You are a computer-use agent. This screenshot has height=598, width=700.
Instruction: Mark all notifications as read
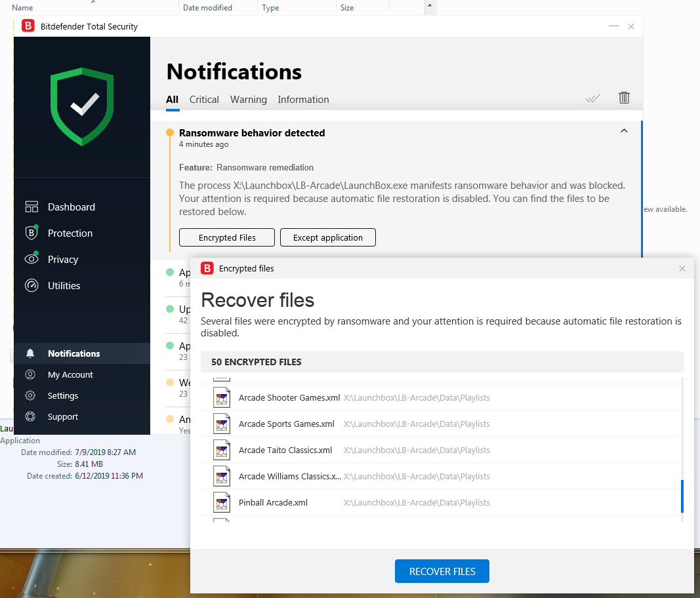[592, 98]
